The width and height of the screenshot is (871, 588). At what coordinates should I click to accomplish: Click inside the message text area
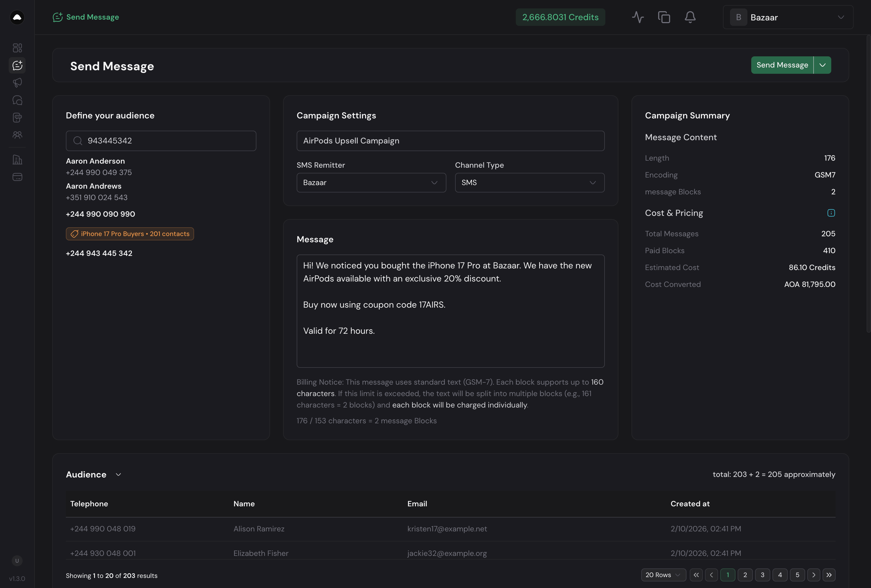[x=450, y=311]
